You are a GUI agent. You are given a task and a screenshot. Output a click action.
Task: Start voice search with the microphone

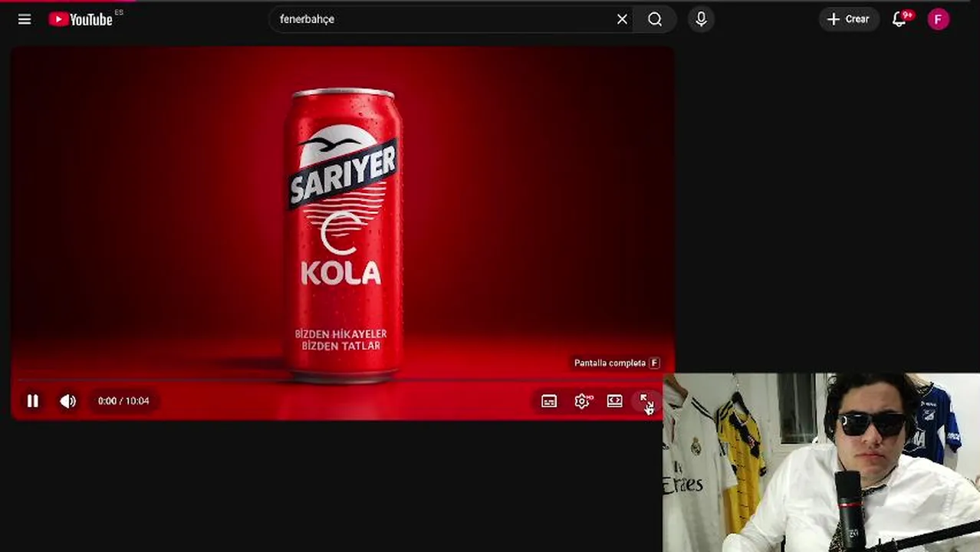[x=701, y=19]
